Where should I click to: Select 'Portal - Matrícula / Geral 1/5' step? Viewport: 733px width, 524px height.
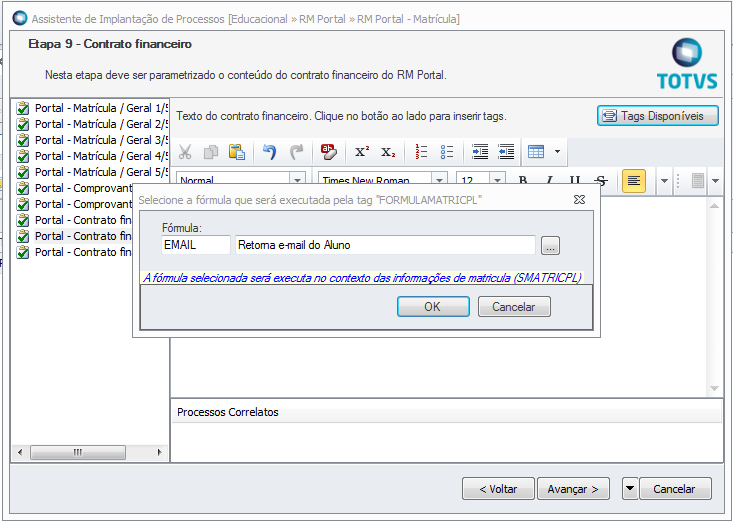tap(101, 108)
